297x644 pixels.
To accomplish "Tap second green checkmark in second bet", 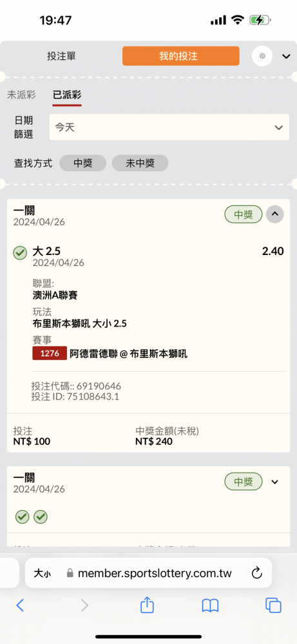I will tap(40, 516).
